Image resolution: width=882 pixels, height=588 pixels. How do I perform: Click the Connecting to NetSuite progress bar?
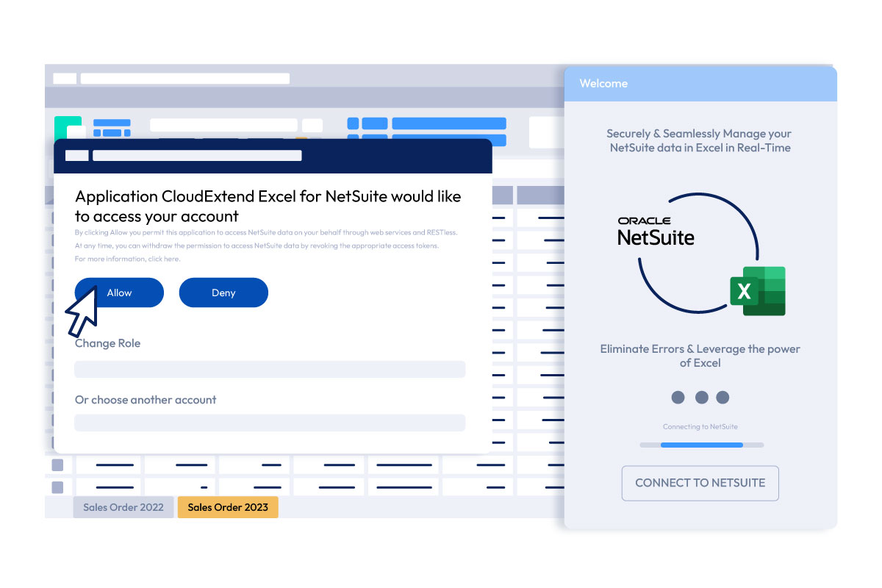(x=702, y=445)
